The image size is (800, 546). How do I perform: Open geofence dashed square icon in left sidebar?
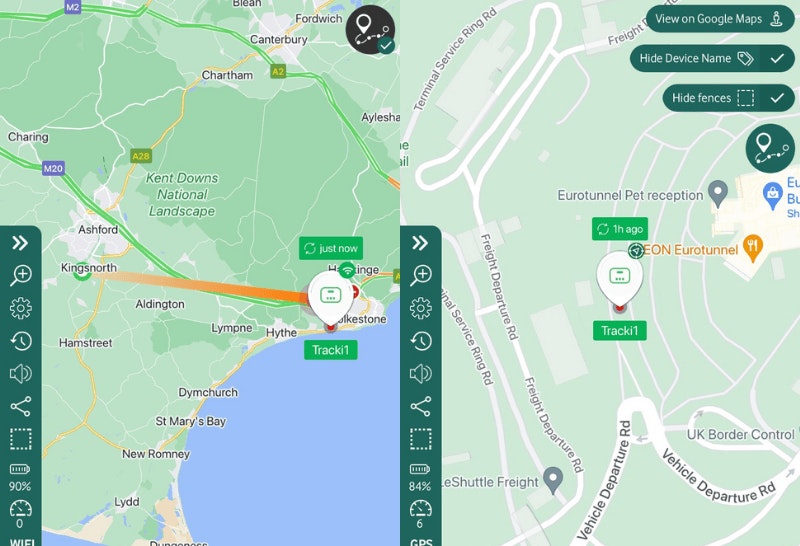[20, 439]
